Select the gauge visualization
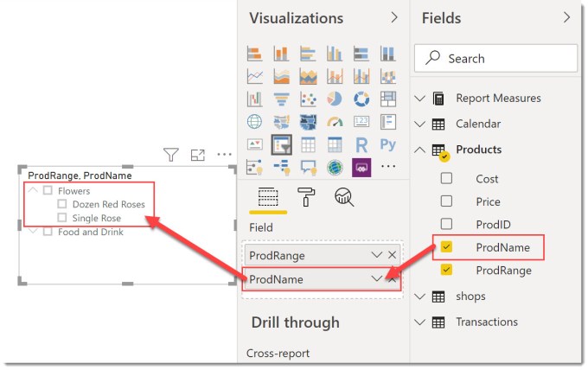Image resolution: width=588 pixels, height=370 pixels. (334, 122)
